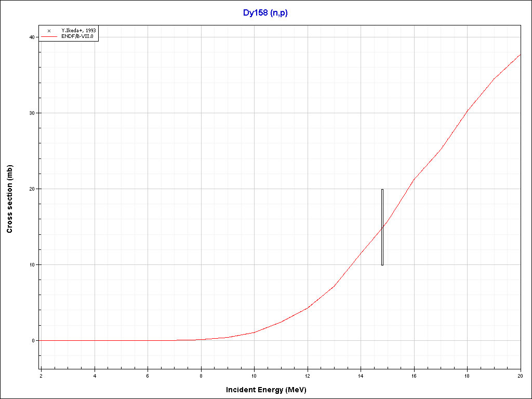The width and height of the screenshot is (532, 399).
Task: Click the Dy158 (n,p) chart title
Action: point(265,12)
